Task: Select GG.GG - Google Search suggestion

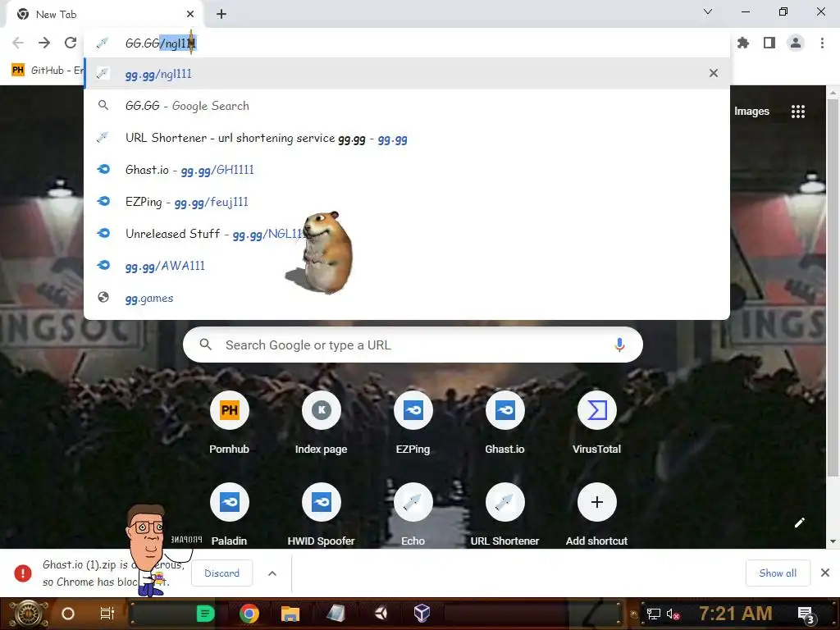Action: point(407,106)
